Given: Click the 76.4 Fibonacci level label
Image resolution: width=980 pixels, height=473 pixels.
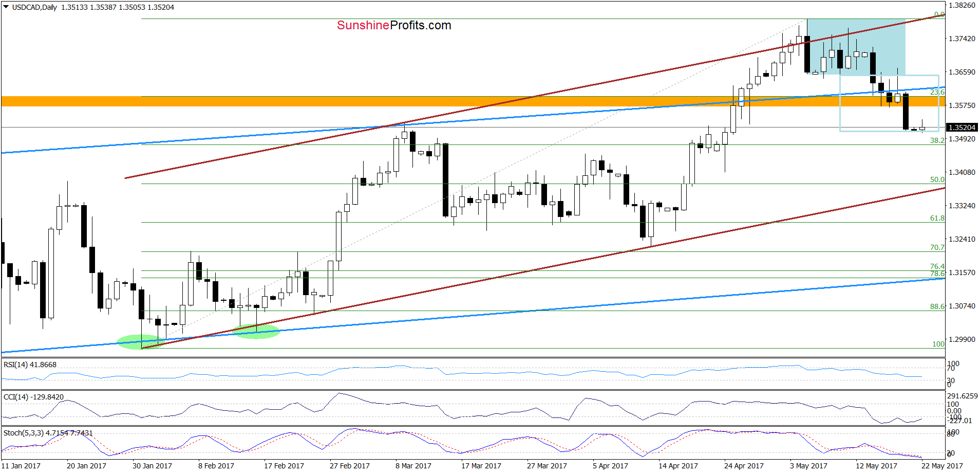Looking at the screenshot, I should (x=937, y=266).
